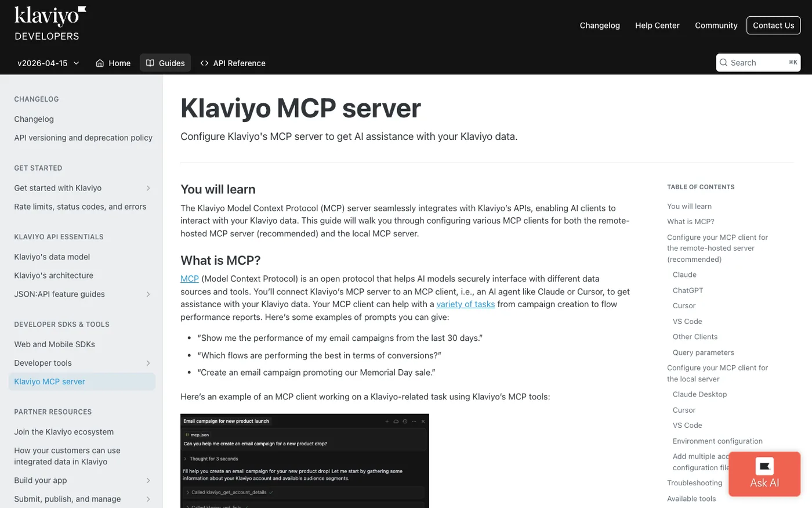Expand the Build your app chevron
The image size is (812, 508).
[148, 481]
